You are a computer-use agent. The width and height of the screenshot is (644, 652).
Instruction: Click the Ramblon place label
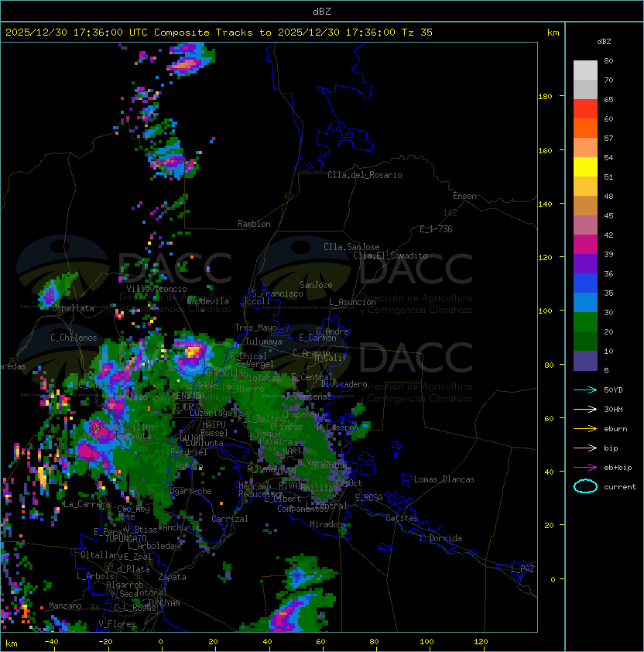pyautogui.click(x=254, y=224)
